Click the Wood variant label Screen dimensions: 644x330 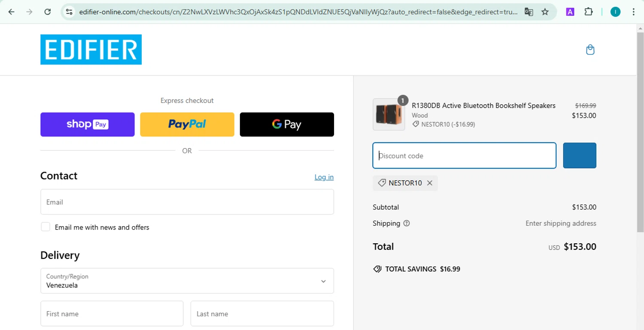coord(420,115)
